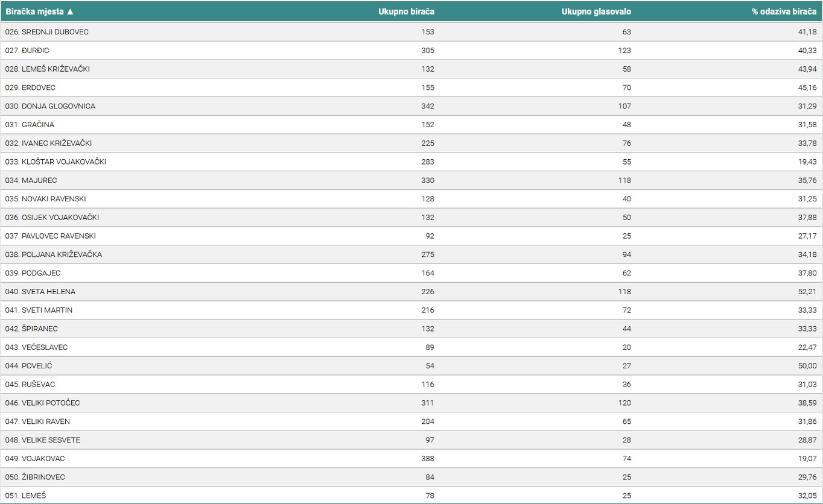This screenshot has height=504, width=823.
Task: Click 046. VELIKI POTOČEC polling station
Action: coord(42,403)
